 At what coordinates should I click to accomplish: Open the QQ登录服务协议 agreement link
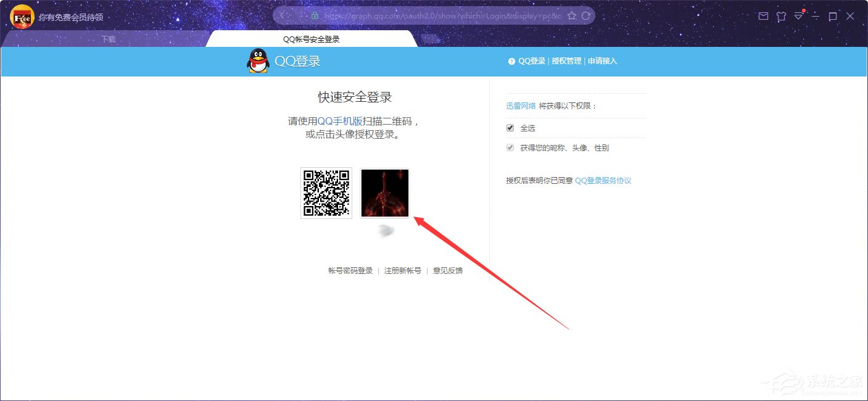click(x=603, y=180)
